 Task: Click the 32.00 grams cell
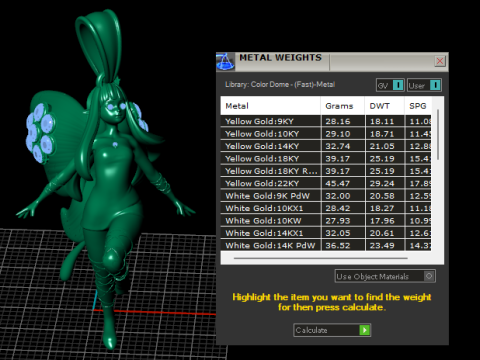pyautogui.click(x=343, y=196)
